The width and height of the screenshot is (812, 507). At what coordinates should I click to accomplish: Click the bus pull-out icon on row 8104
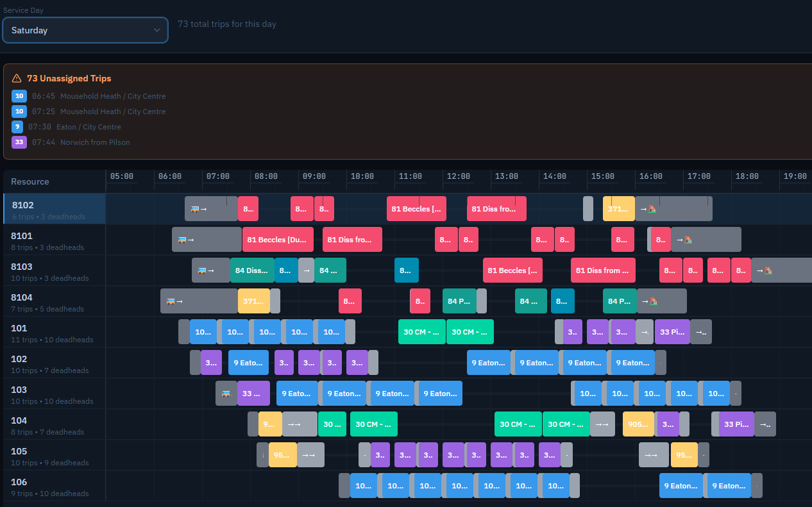[171, 301]
